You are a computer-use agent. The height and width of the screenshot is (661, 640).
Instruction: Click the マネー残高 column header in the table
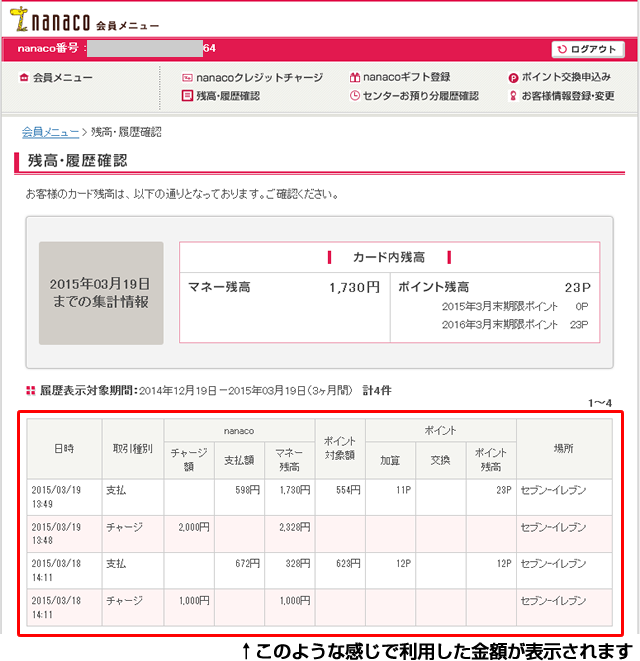coord(289,460)
